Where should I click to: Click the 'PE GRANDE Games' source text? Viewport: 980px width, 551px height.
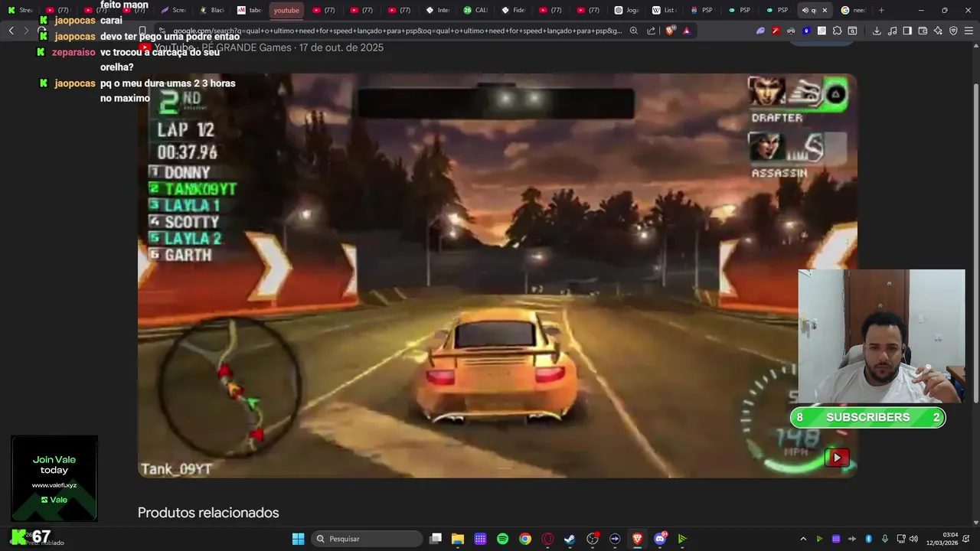click(247, 47)
